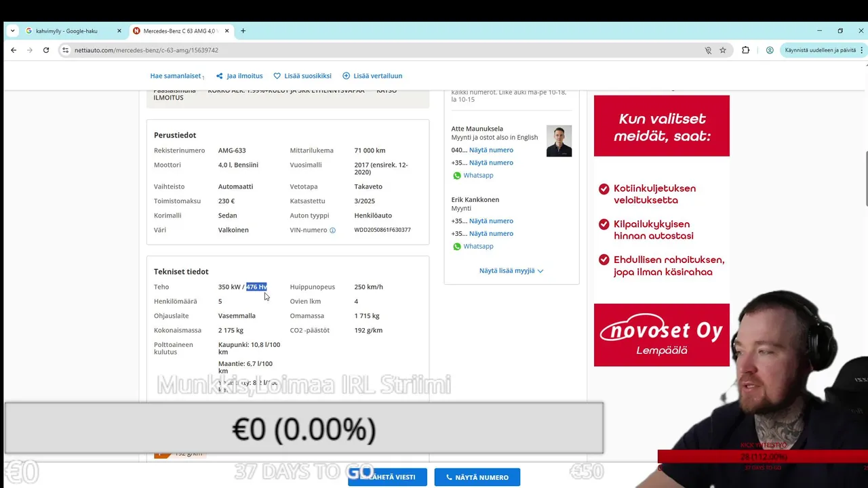
Task: Show Erik Kankkonen's first +35 number
Action: (491, 221)
